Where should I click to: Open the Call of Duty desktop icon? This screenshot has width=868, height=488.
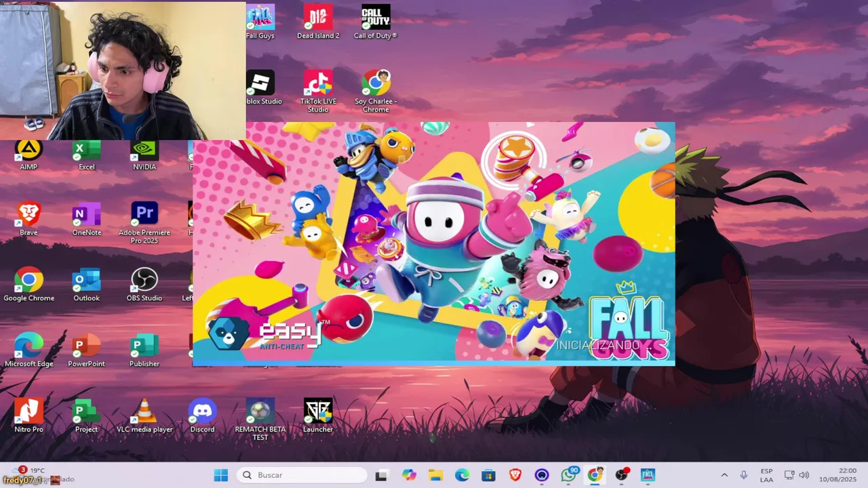click(376, 22)
